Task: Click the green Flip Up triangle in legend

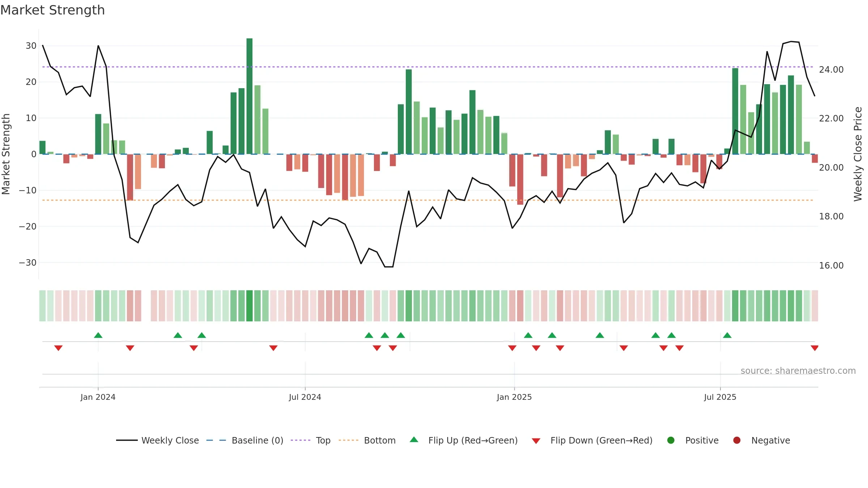Action: [414, 440]
